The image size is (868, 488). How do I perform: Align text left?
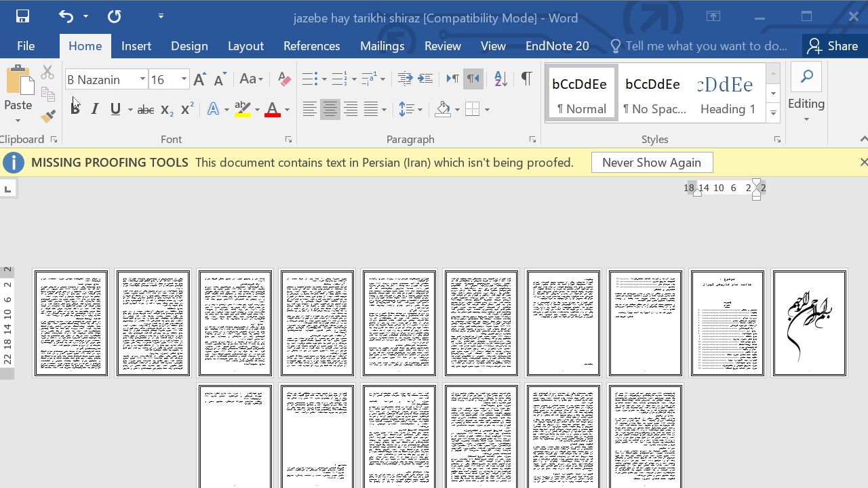(309, 109)
